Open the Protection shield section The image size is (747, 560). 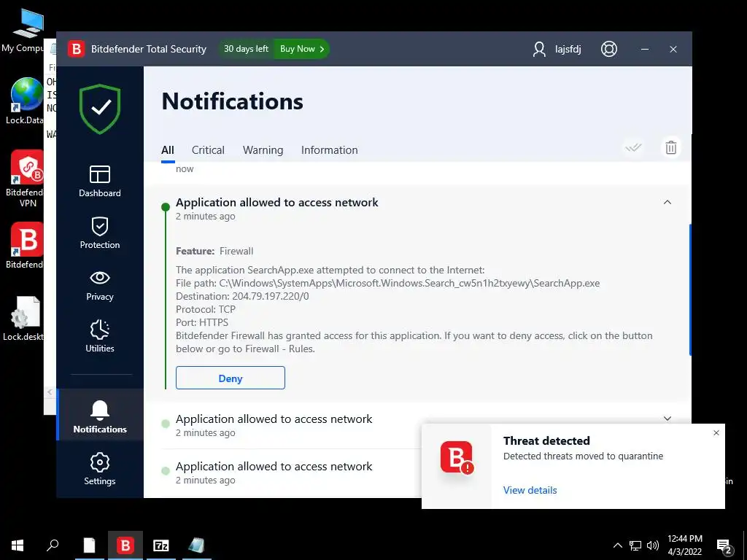pos(99,233)
